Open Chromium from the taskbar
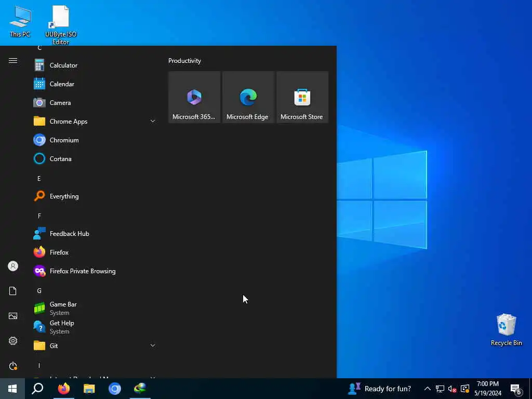 115,389
